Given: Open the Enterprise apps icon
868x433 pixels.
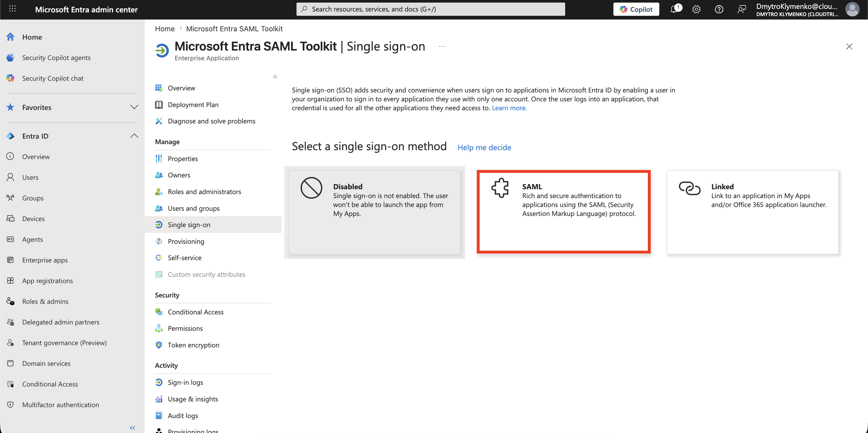Looking at the screenshot, I should (x=10, y=260).
